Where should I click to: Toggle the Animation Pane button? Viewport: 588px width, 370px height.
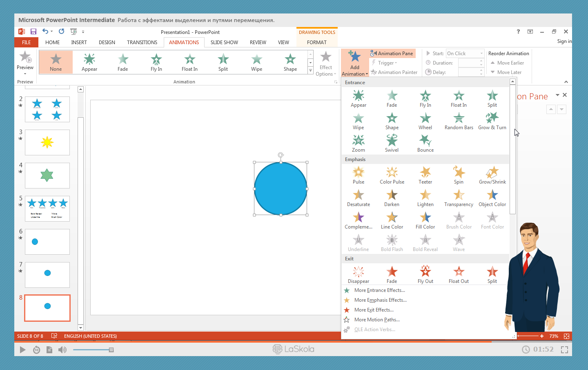coord(392,54)
